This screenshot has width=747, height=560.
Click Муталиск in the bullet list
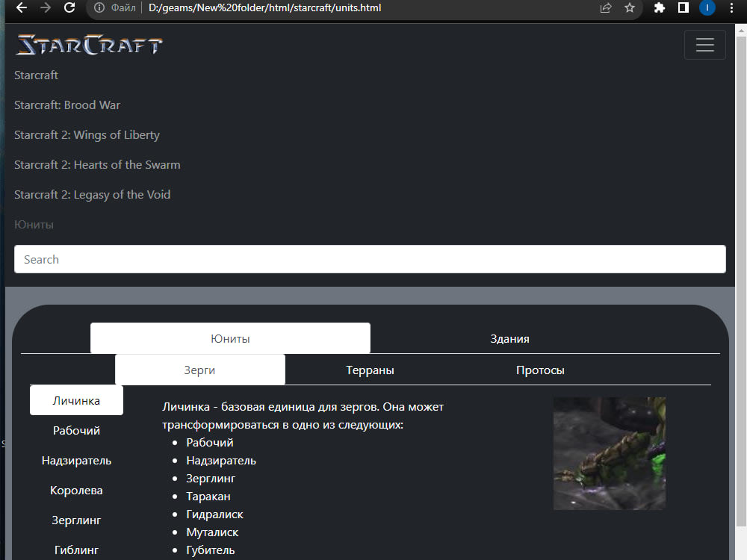point(212,532)
